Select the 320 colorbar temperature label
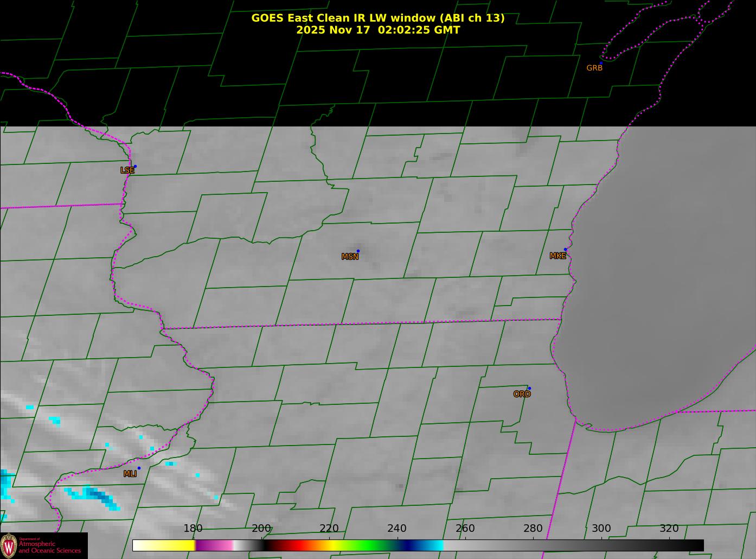This screenshot has width=756, height=559. coord(669,529)
